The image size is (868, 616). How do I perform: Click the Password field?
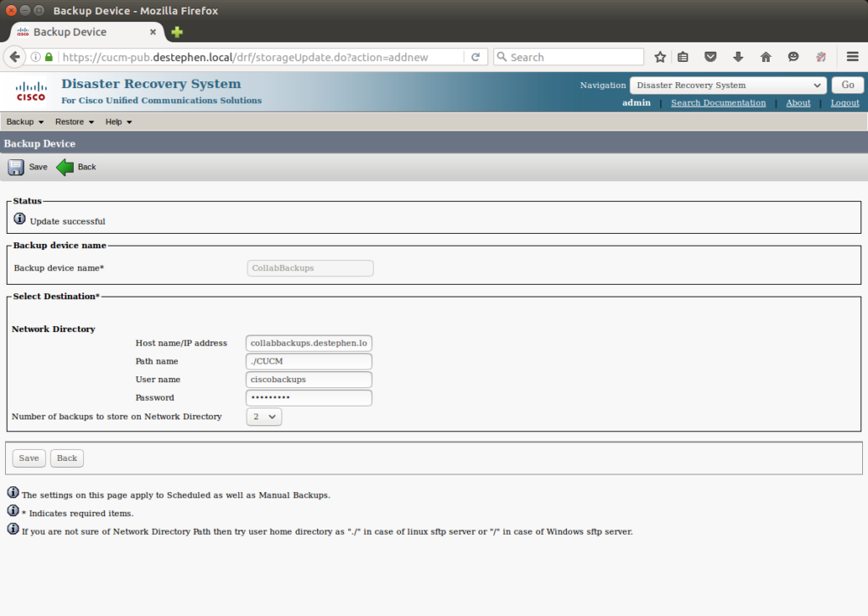pyautogui.click(x=309, y=398)
